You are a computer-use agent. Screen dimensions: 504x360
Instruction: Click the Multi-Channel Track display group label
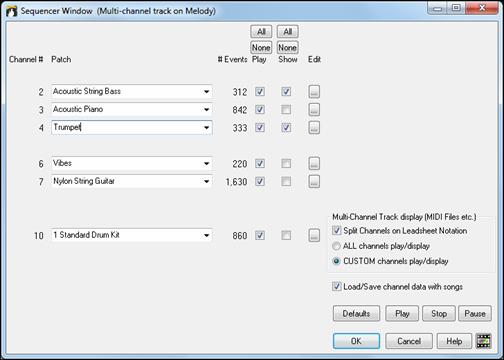point(404,217)
